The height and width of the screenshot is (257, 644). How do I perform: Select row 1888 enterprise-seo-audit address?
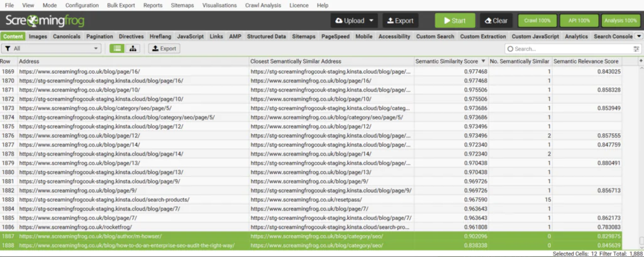click(133, 246)
